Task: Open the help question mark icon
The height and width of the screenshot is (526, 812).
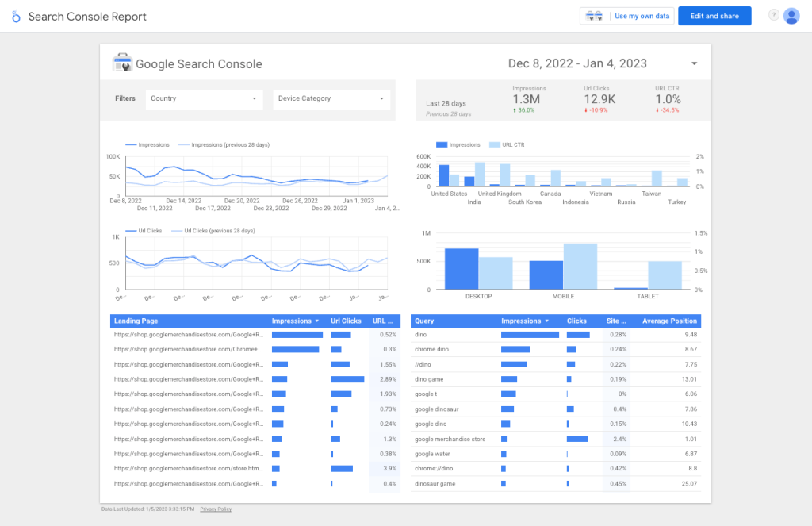Action: pos(773,15)
